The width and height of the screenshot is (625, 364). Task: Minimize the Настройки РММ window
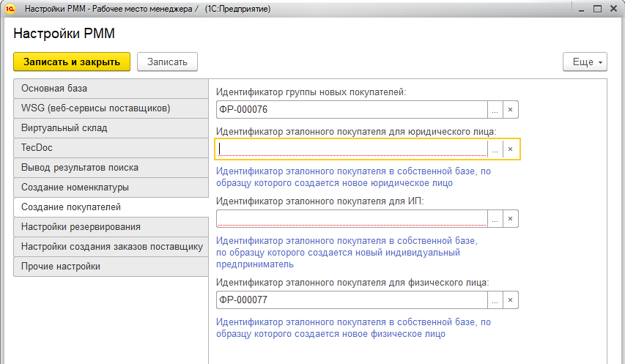(581, 9)
